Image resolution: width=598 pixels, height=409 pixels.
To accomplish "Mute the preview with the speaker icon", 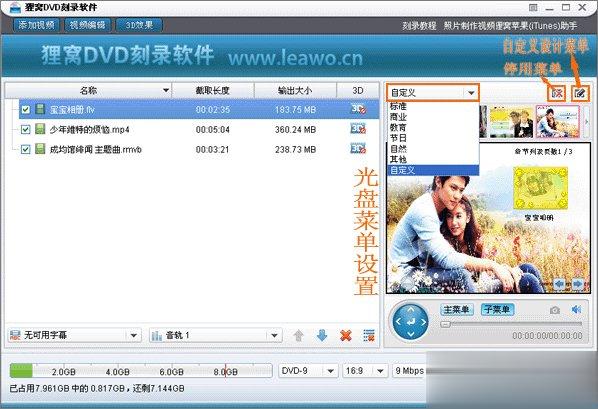I will (576, 309).
